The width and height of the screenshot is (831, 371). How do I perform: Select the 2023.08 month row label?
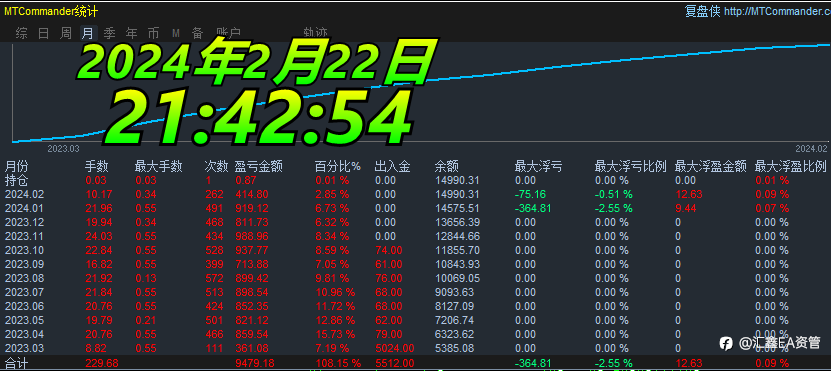pyautogui.click(x=23, y=278)
